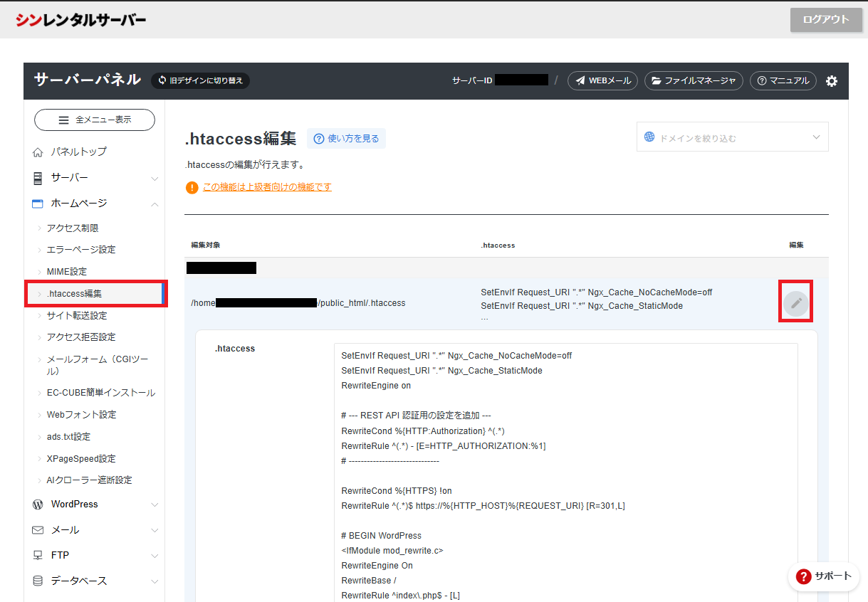Open the 使い方を見る help link
Image resolution: width=868 pixels, height=602 pixels.
click(x=347, y=139)
